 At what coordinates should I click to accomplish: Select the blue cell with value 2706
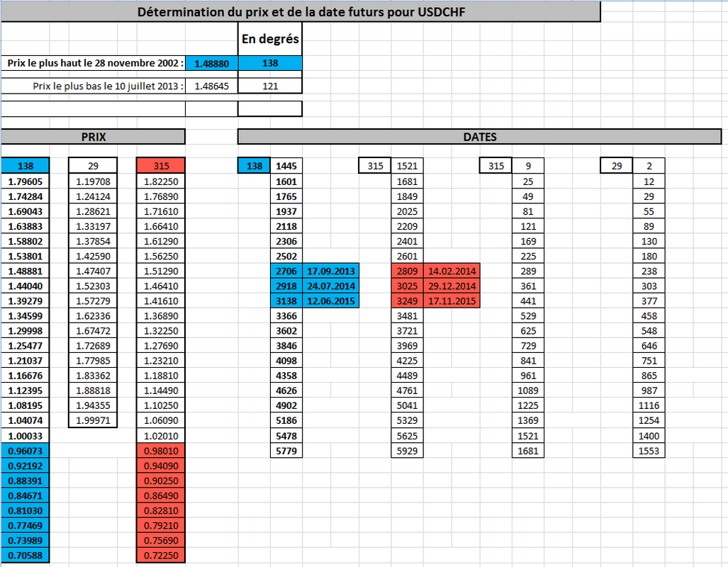tap(286, 271)
